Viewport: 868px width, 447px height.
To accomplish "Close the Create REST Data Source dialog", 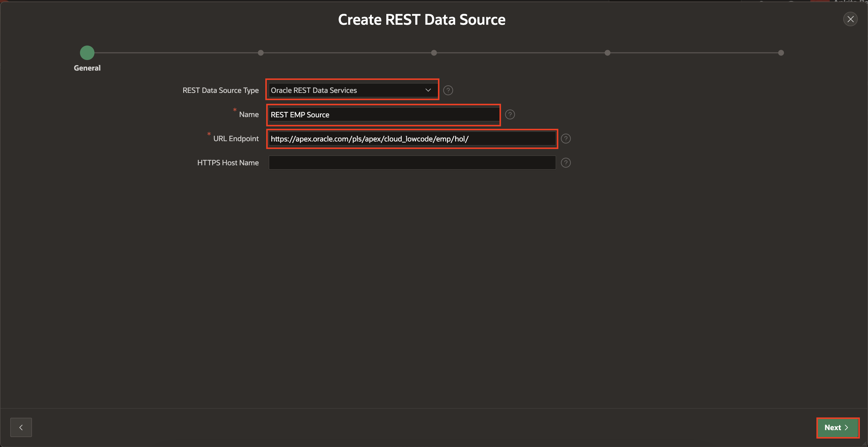I will pos(850,19).
